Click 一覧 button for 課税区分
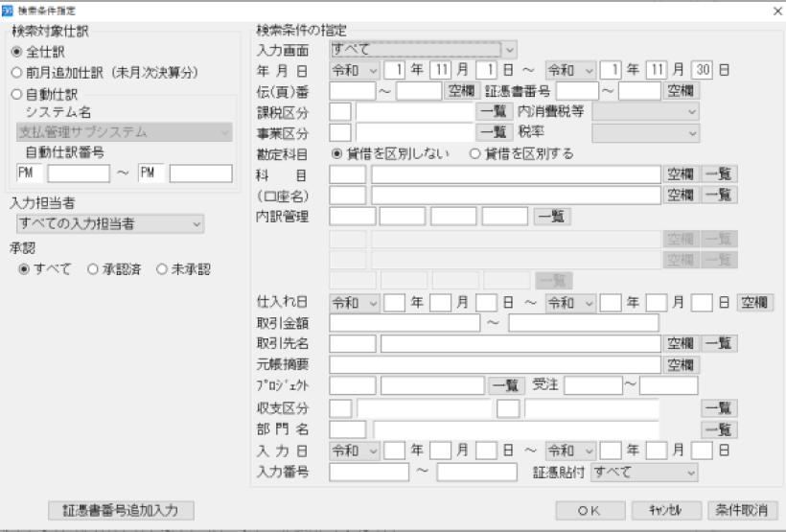The width and height of the screenshot is (786, 532). pyautogui.click(x=495, y=112)
